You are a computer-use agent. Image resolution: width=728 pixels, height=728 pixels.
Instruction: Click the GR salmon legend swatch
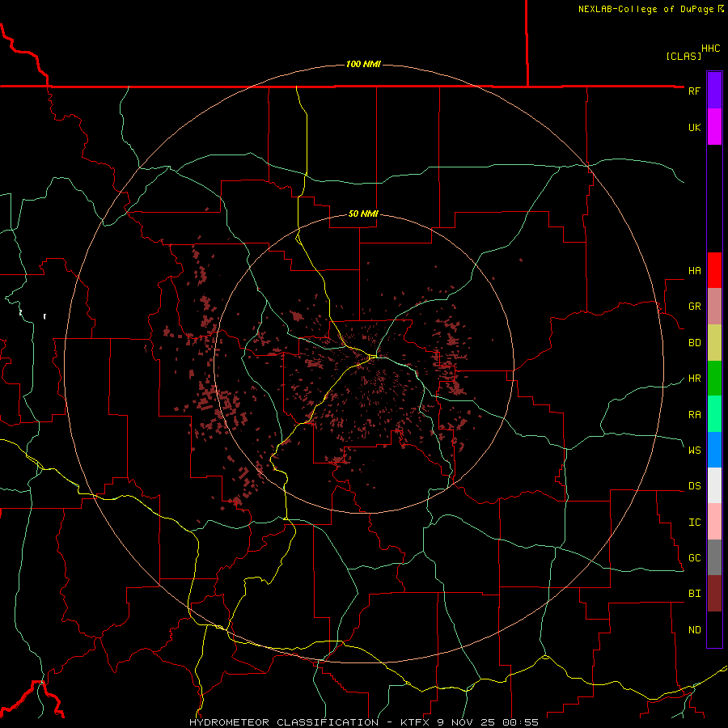(714, 307)
